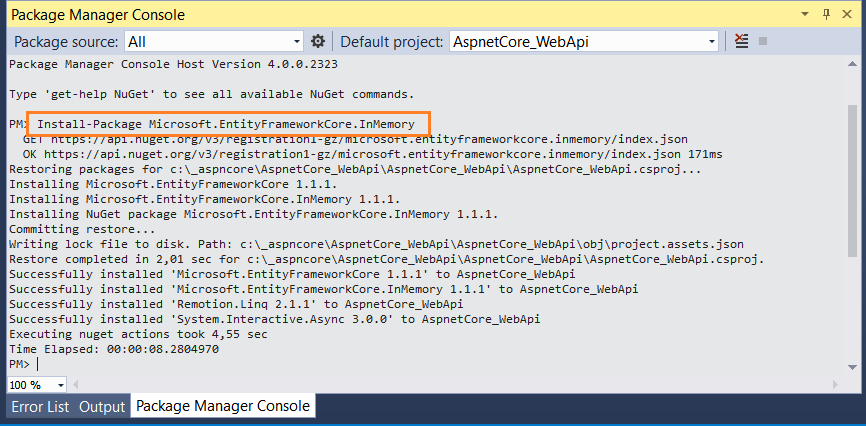
Task: Open the window position dropdown arrow
Action: coord(806,14)
